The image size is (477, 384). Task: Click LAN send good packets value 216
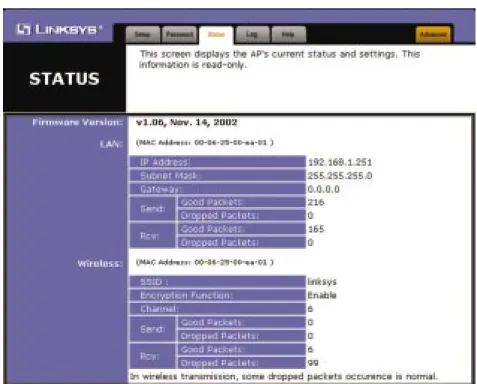click(316, 202)
